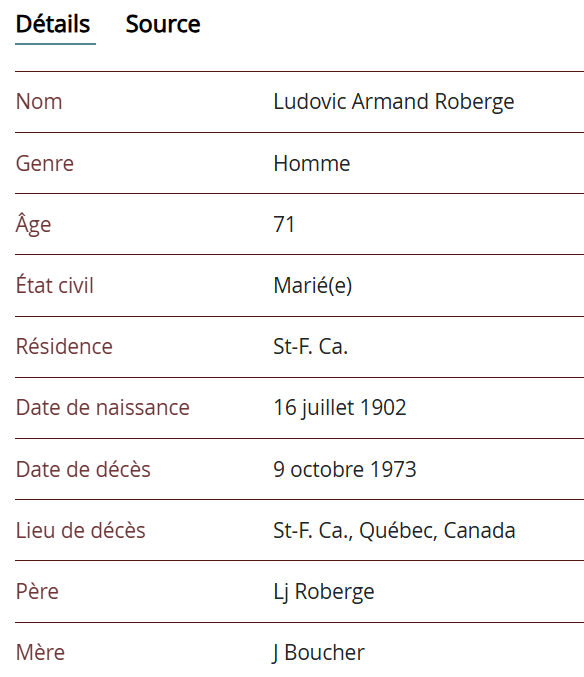Click the Nom field label
This screenshot has width=584, height=677.
(39, 102)
